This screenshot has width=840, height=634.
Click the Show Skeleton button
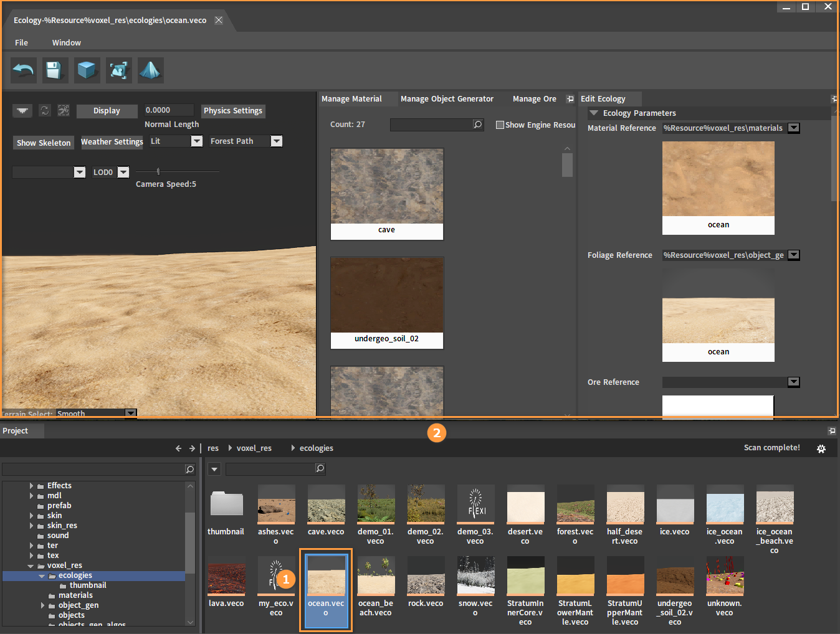[x=44, y=143]
